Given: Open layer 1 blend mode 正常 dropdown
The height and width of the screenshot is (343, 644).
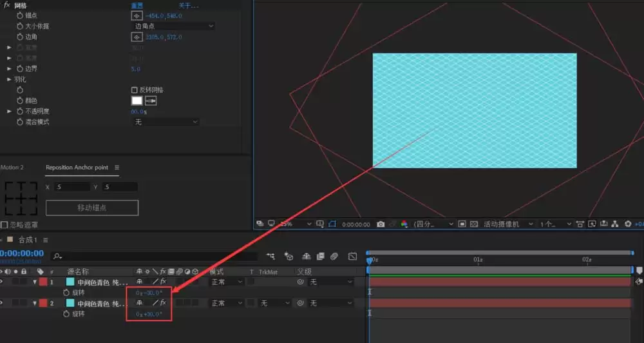Looking at the screenshot, I should [227, 282].
